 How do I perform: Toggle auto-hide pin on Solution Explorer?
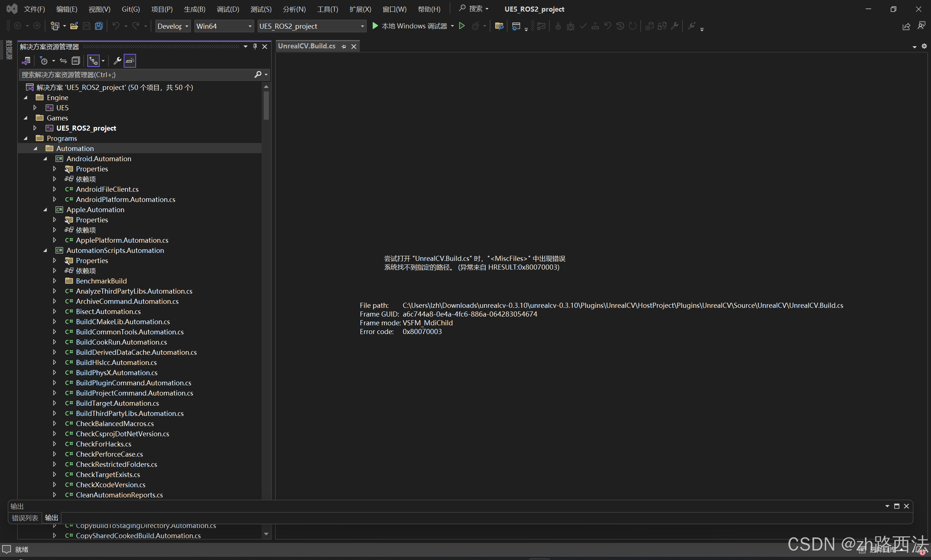255,47
